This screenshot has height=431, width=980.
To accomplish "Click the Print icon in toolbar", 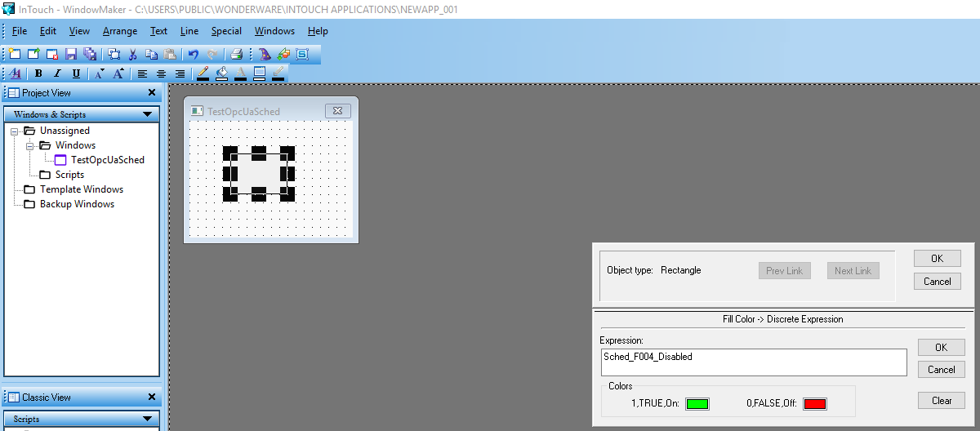I will point(236,54).
